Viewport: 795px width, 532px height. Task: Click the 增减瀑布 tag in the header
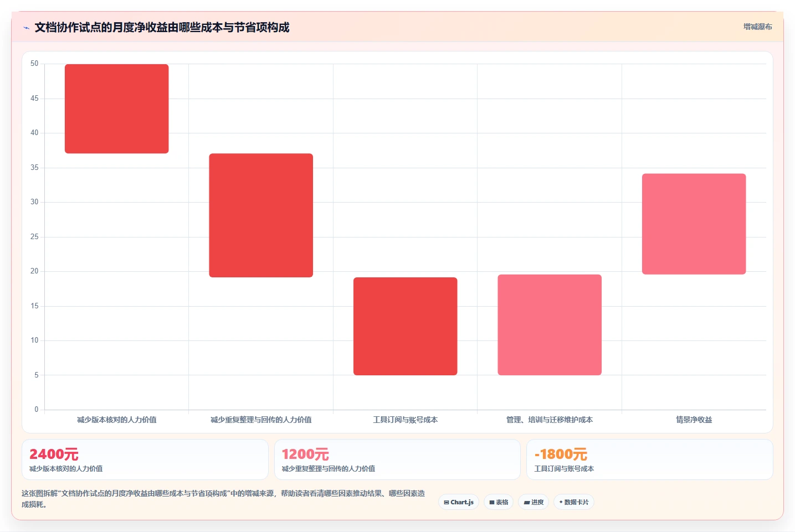[x=757, y=27]
